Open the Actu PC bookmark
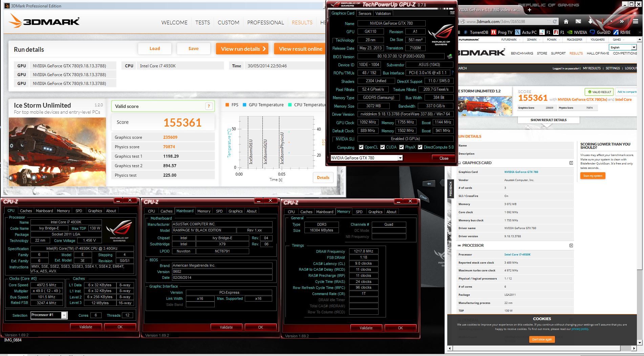 tap(526, 32)
